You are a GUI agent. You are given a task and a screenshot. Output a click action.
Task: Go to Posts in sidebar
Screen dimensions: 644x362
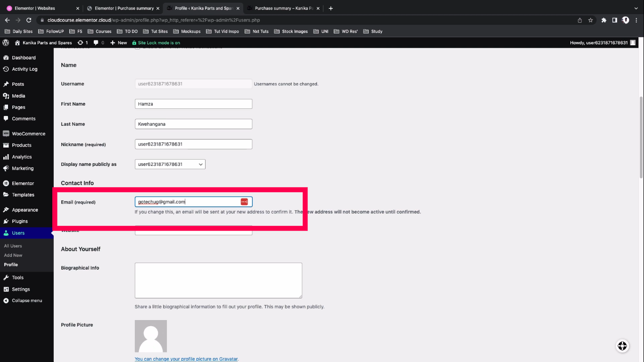pyautogui.click(x=18, y=84)
